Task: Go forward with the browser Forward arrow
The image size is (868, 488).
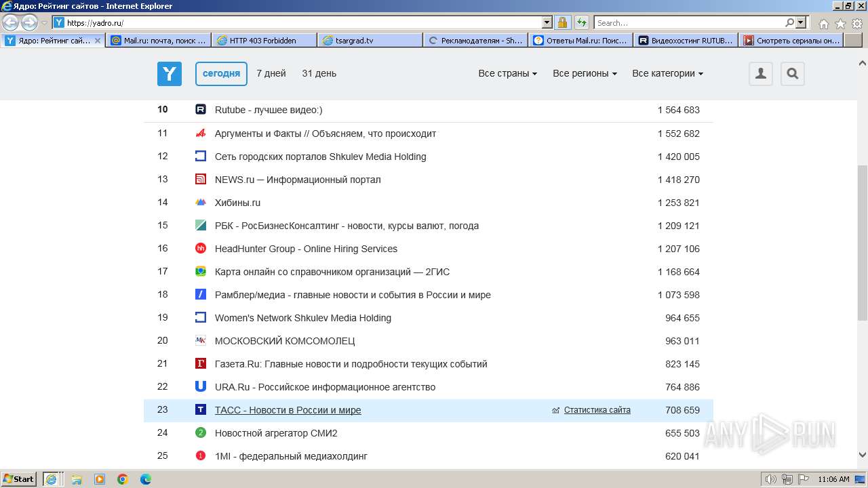Action: pyautogui.click(x=29, y=23)
